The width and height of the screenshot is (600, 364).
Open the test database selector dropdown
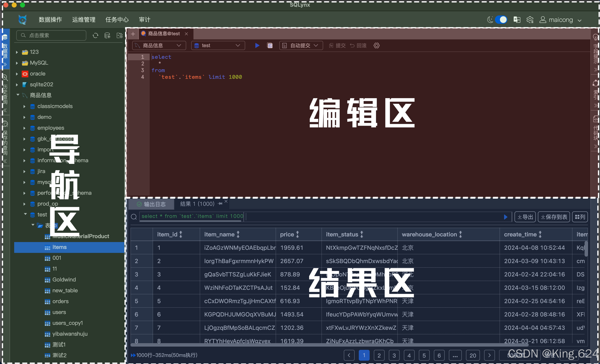coord(217,45)
